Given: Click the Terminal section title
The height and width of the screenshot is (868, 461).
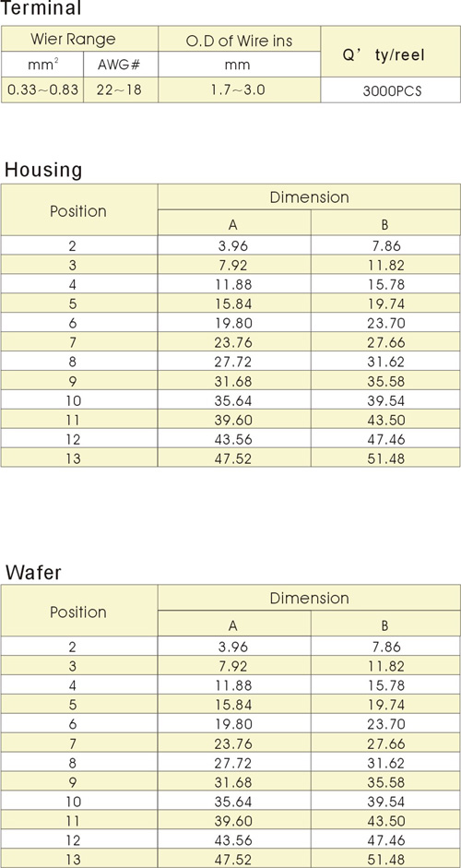Looking at the screenshot, I should tap(42, 8).
